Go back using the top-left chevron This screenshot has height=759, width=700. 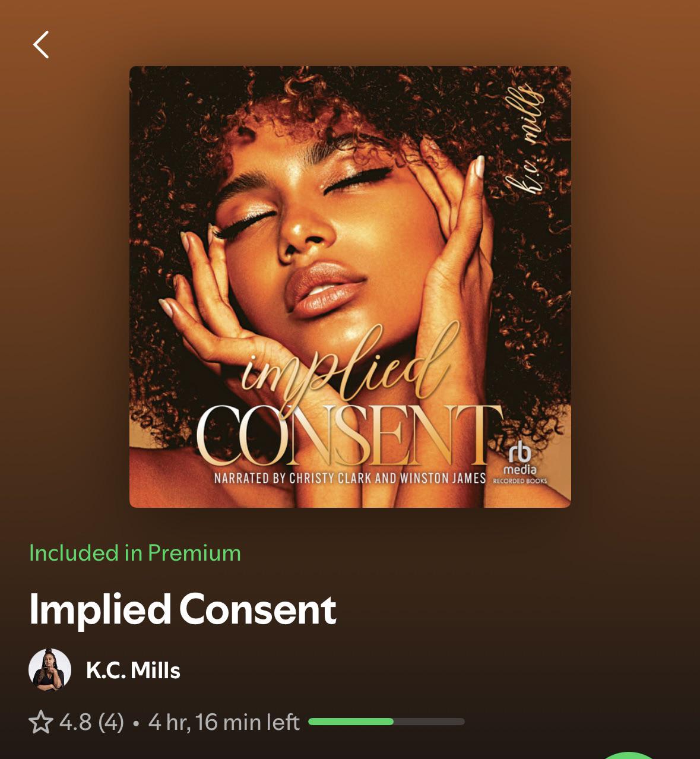(x=41, y=45)
